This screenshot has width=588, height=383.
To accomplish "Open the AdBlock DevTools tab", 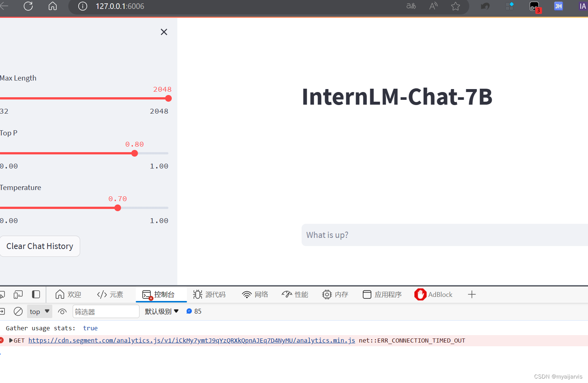I will 434,295.
